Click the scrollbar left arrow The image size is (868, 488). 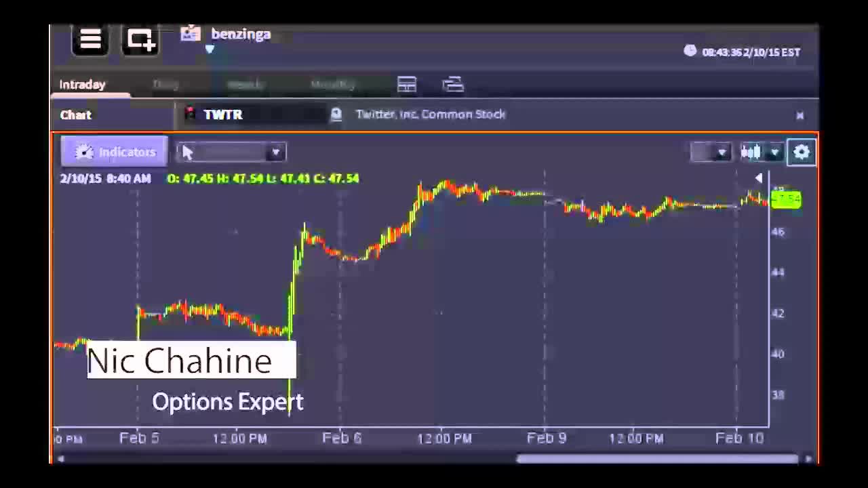[x=60, y=459]
